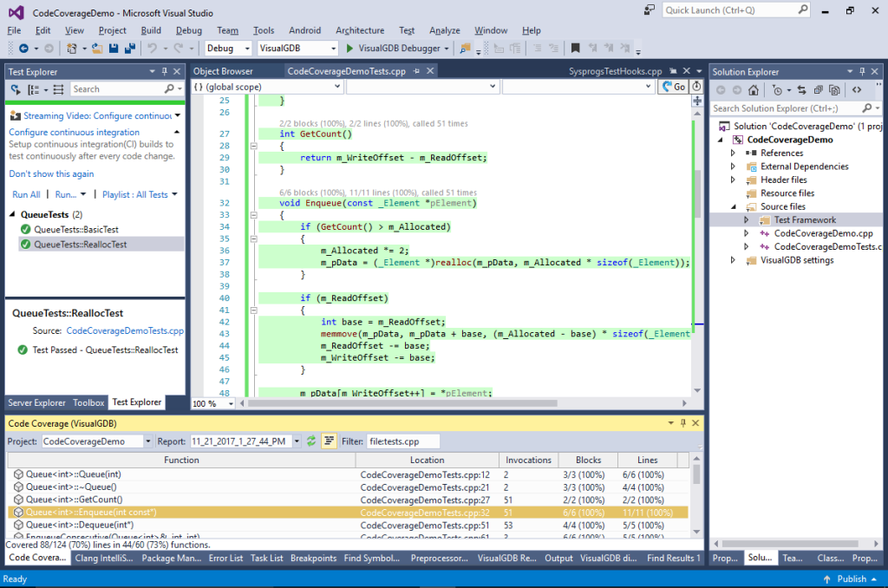Click the Solution Explorer Home icon
Viewport: 888px width, 588px height.
754,90
